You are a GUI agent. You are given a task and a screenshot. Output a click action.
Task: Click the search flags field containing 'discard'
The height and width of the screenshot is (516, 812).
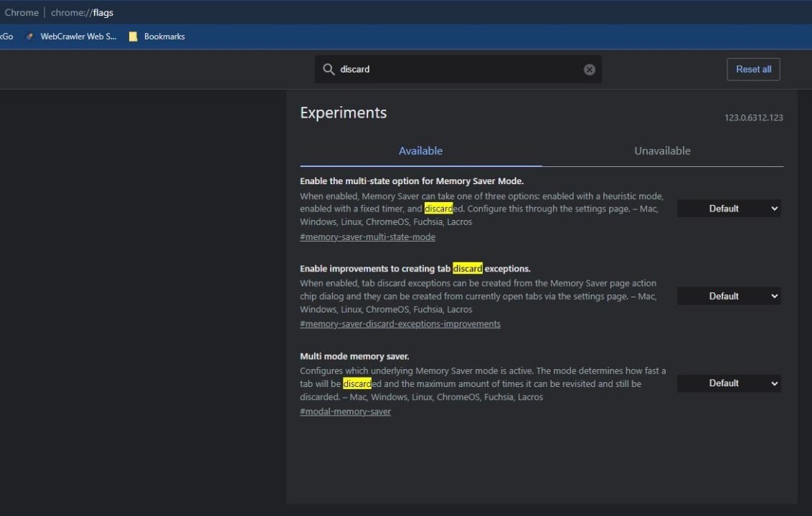[x=459, y=70]
